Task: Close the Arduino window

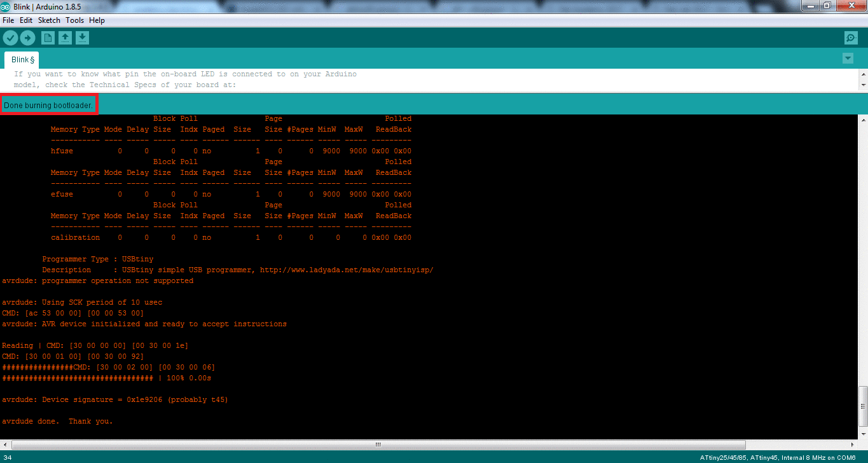Action: click(x=851, y=6)
